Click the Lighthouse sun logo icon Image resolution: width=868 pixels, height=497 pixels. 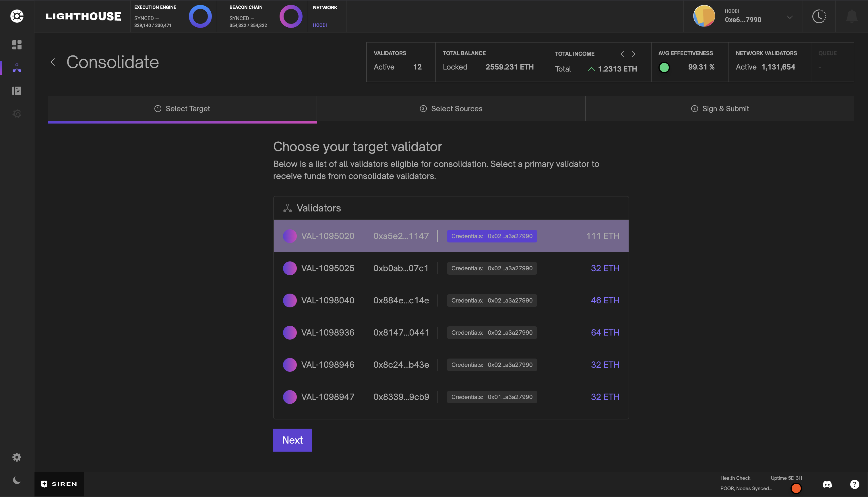pyautogui.click(x=17, y=16)
